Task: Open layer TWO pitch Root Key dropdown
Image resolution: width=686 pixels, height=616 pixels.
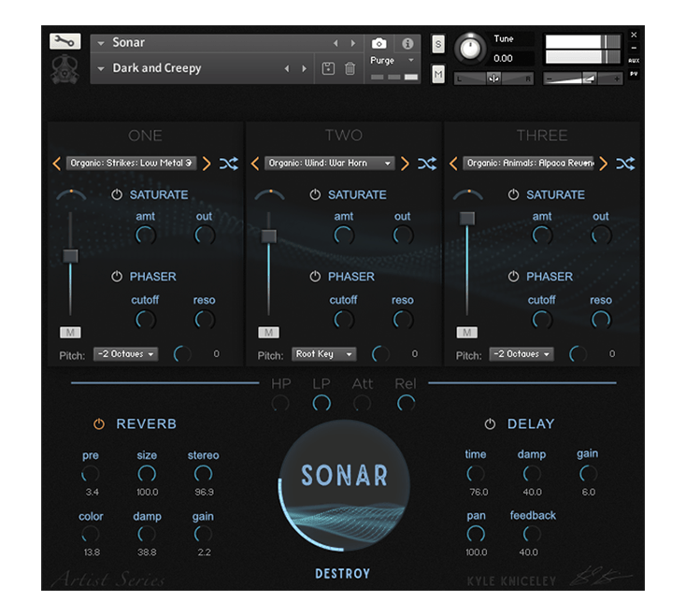Action: point(324,354)
